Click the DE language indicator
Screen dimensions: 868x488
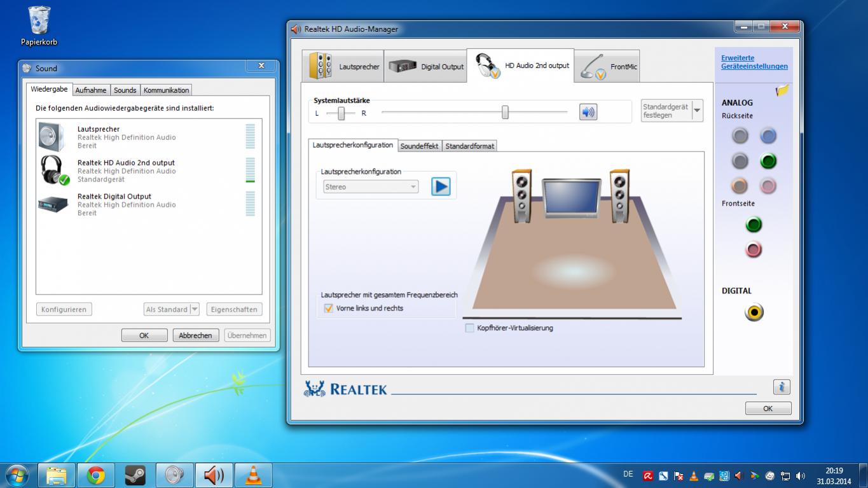(x=628, y=474)
